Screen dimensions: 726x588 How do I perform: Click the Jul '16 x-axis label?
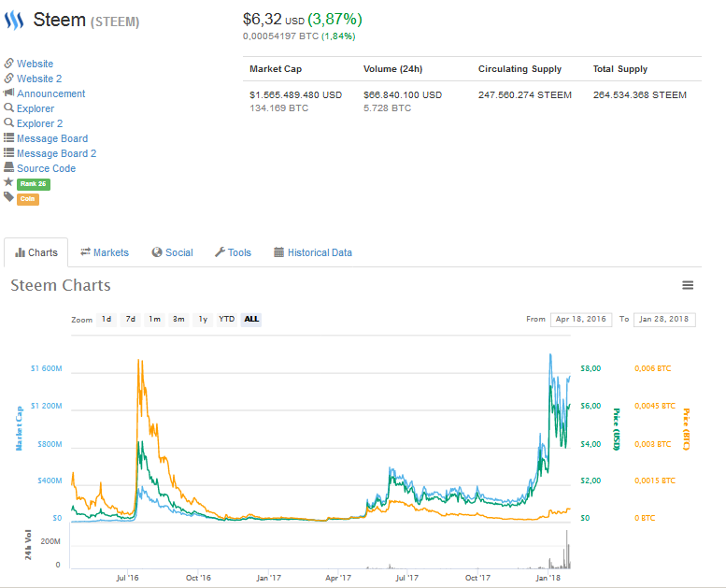[127, 578]
